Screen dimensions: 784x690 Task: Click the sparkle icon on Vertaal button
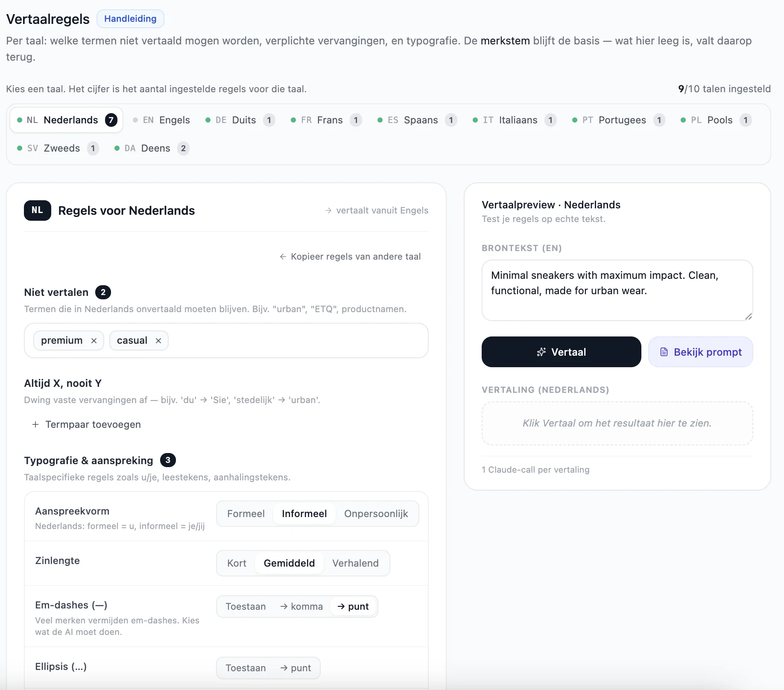point(541,352)
